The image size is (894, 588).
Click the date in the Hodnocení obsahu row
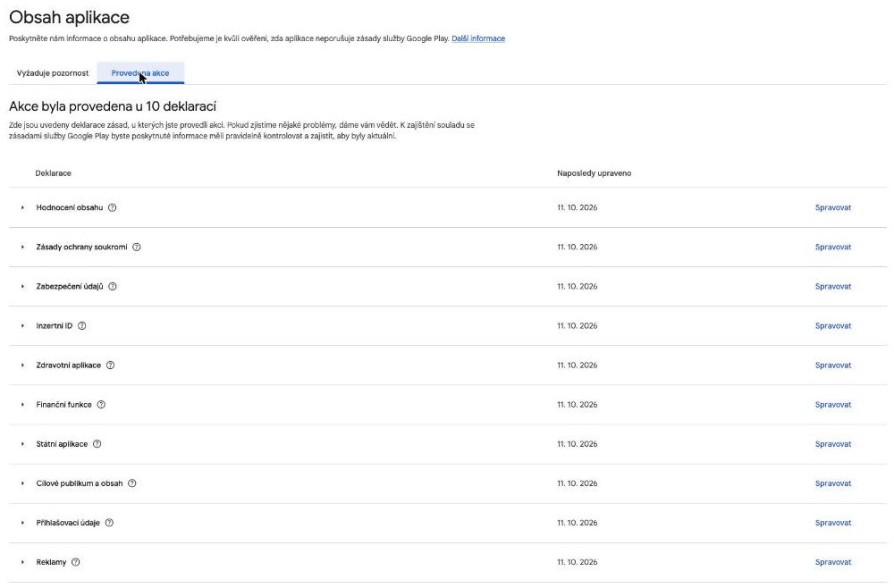click(577, 207)
